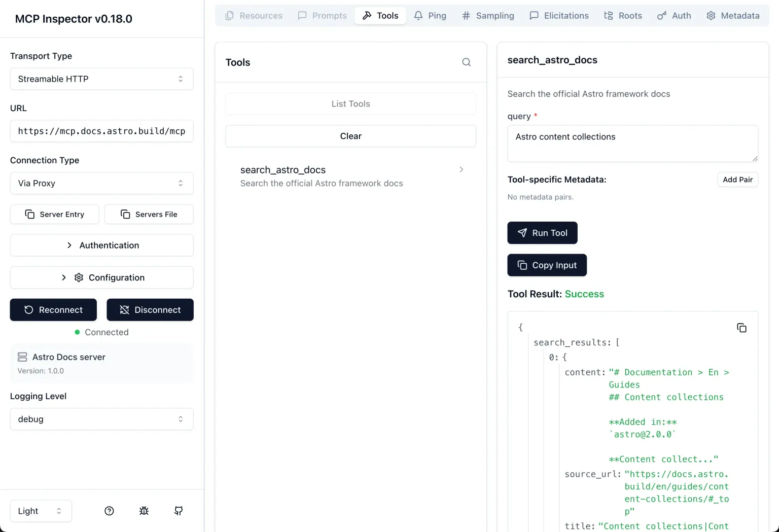779x532 pixels.
Task: Copy Server Entry to clipboard
Action: pyautogui.click(x=55, y=214)
